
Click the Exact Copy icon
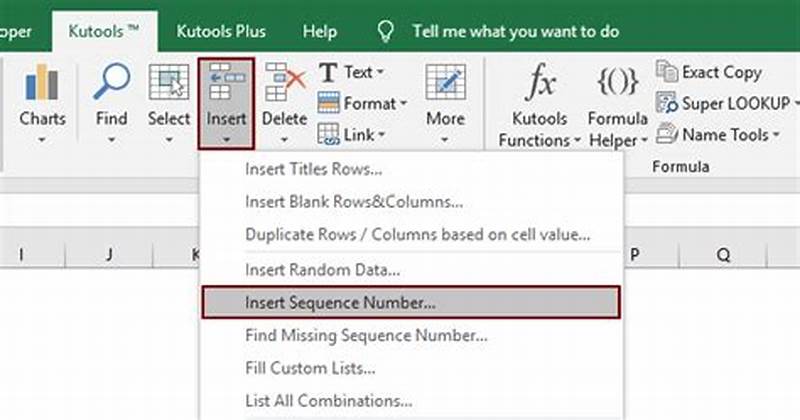tap(667, 71)
